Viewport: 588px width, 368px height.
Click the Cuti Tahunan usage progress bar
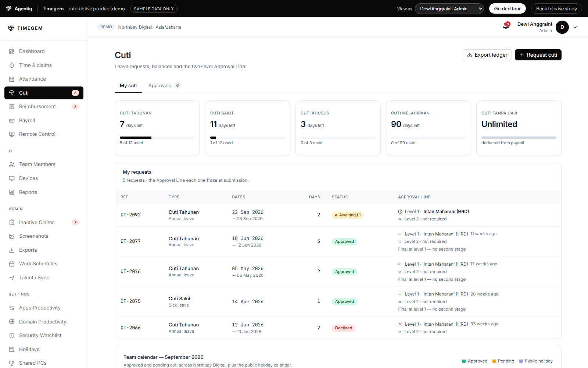click(157, 138)
